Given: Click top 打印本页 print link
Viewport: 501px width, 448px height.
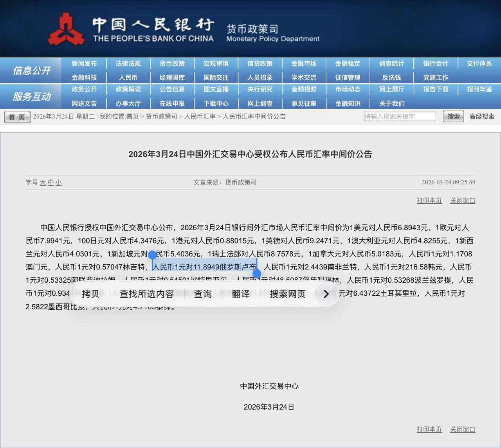Looking at the screenshot, I should point(429,201).
